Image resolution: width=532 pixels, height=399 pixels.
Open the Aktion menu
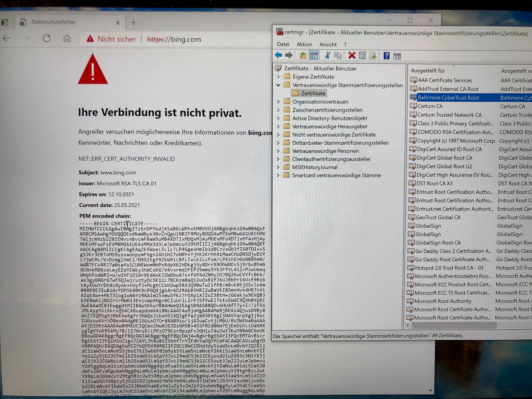point(304,44)
